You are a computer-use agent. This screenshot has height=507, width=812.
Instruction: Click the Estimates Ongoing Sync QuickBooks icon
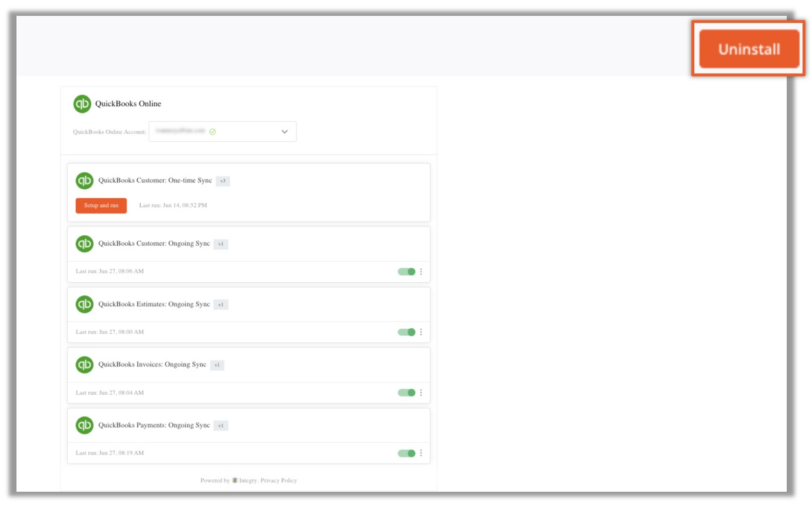pos(85,304)
